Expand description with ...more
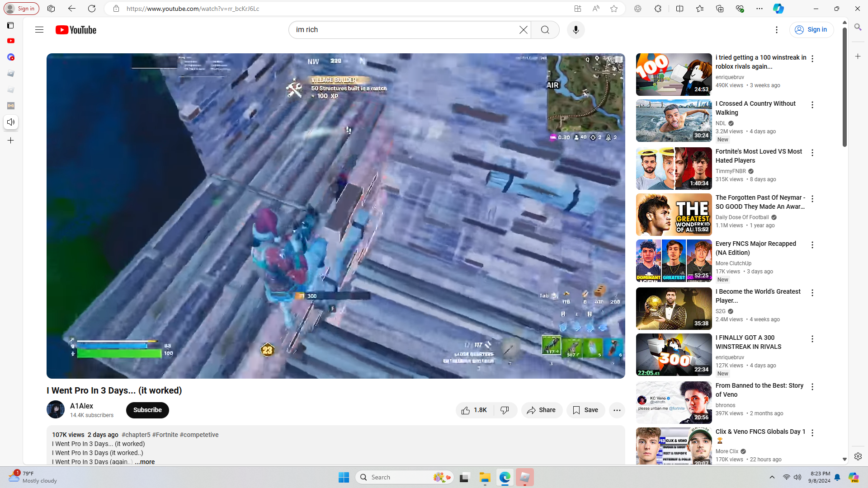The height and width of the screenshot is (488, 868). 145,462
